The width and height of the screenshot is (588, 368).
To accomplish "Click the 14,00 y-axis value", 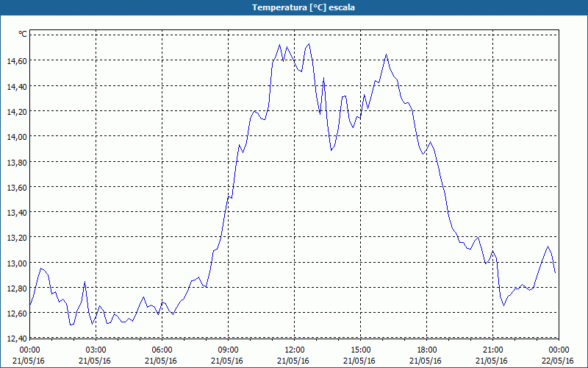I will 17,137.
